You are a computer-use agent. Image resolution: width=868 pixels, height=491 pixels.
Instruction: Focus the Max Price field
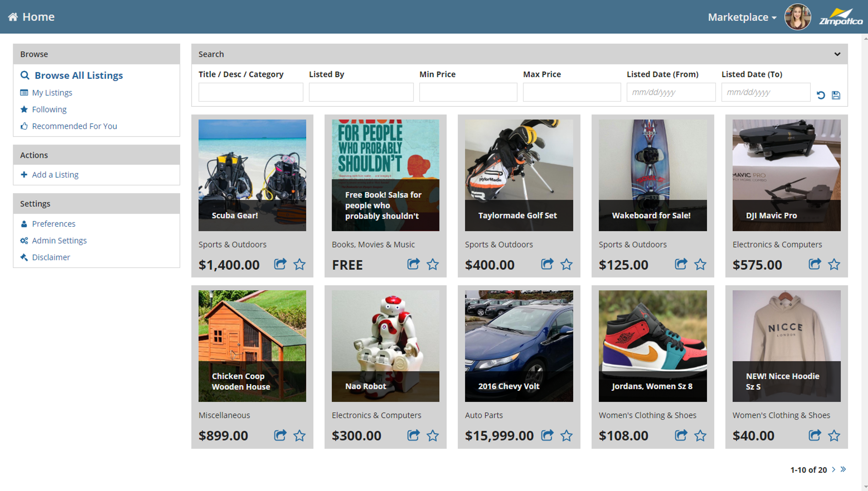click(x=572, y=92)
